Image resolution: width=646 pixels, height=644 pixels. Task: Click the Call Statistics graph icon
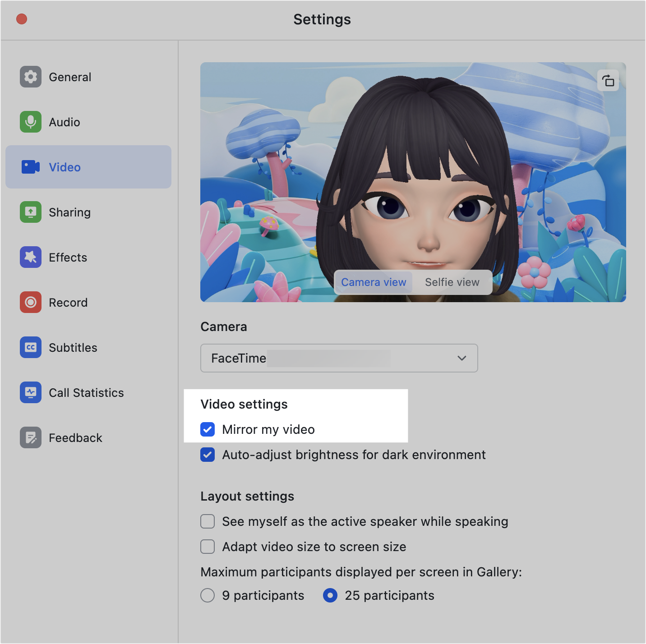coord(31,392)
